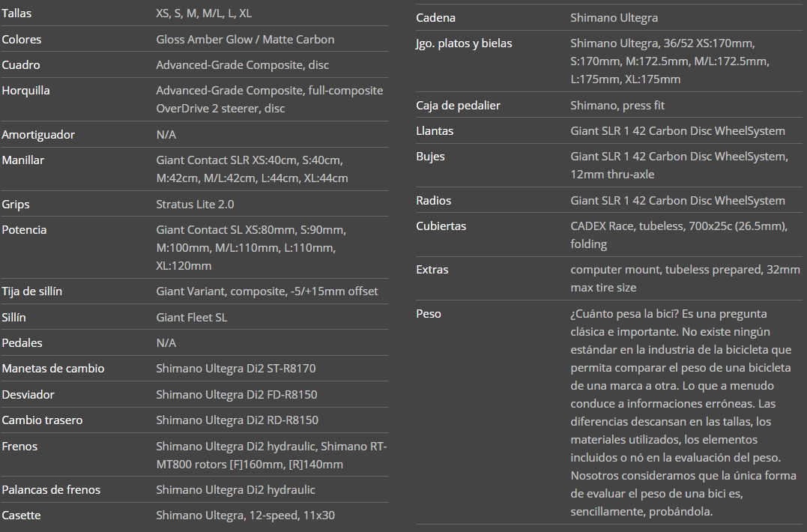Click the 'Frenos' row label
The height and width of the screenshot is (532, 807).
pos(19,447)
